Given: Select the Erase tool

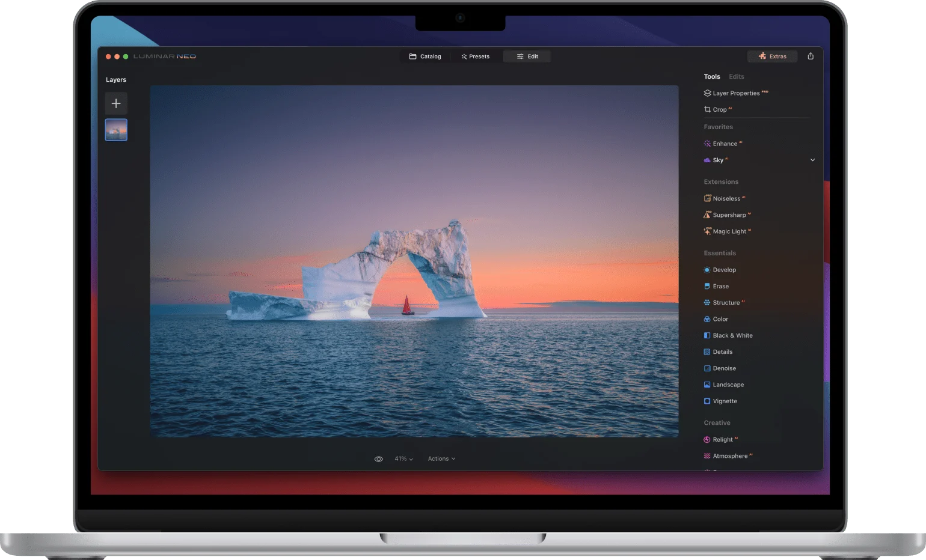Looking at the screenshot, I should [x=720, y=286].
